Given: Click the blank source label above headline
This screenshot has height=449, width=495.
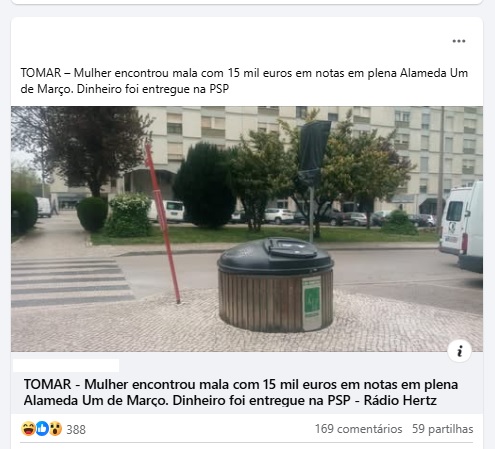Looking at the screenshot, I should [66, 365].
